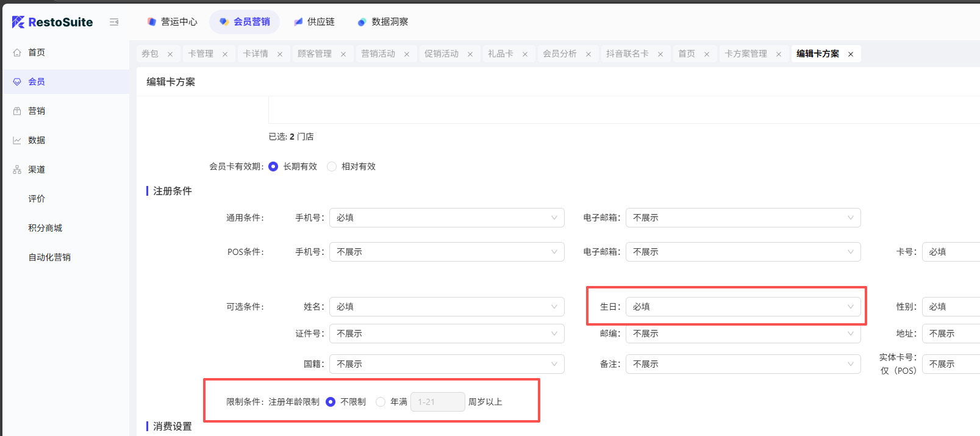Open the 生日 requirement dropdown
Viewport: 980px width, 436px height.
tap(743, 307)
